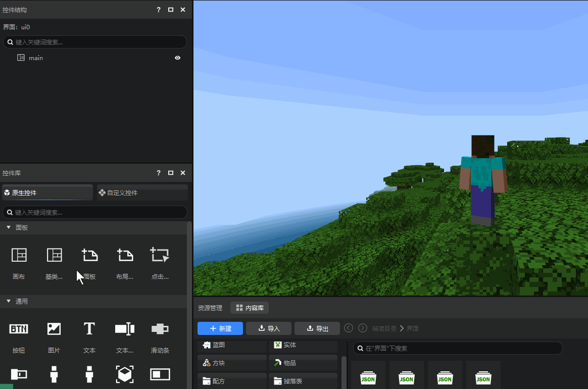Focus the 在"界面"下搜索 search box
588x389 pixels.
point(458,348)
